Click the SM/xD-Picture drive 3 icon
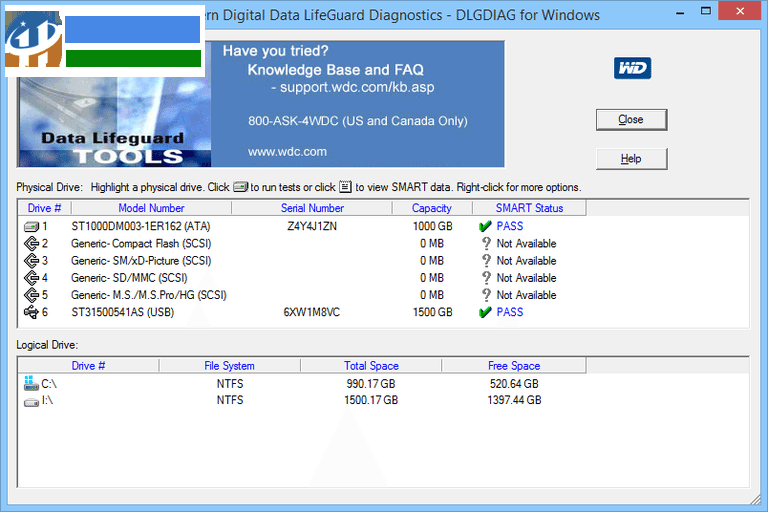The width and height of the screenshot is (768, 512). 31,261
